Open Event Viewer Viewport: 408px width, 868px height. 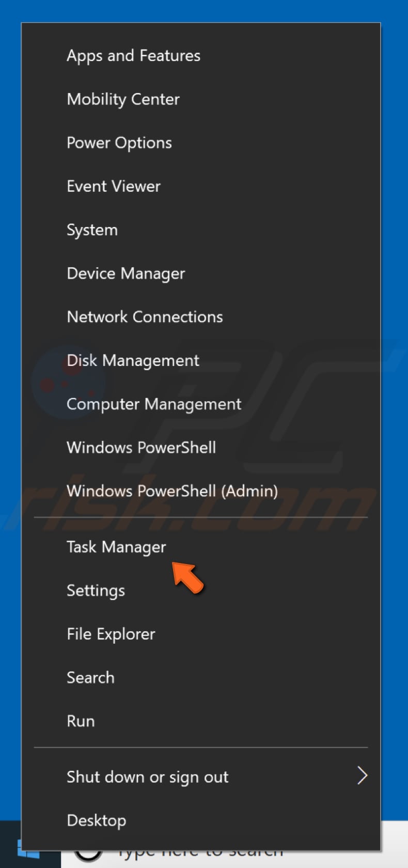(x=114, y=186)
